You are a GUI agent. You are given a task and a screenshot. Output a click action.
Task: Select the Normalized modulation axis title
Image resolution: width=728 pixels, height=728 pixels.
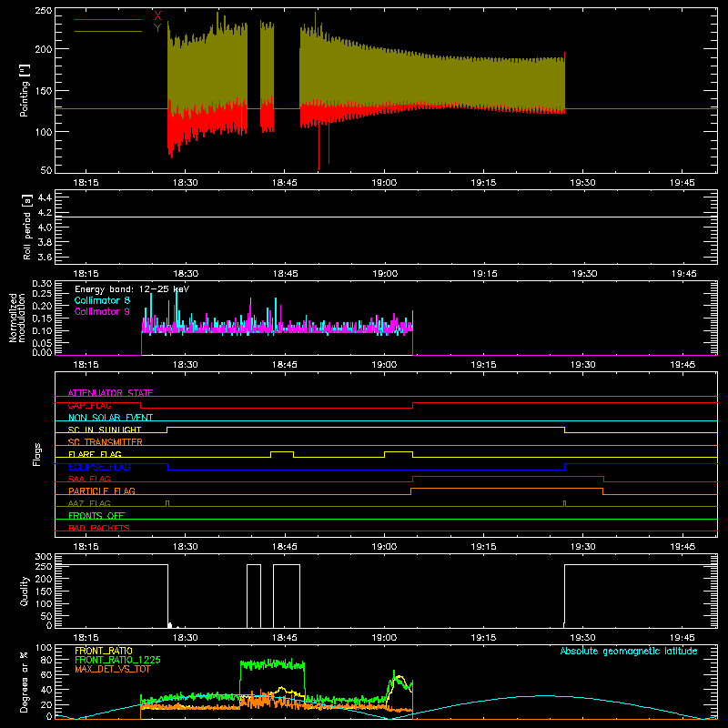click(17, 318)
